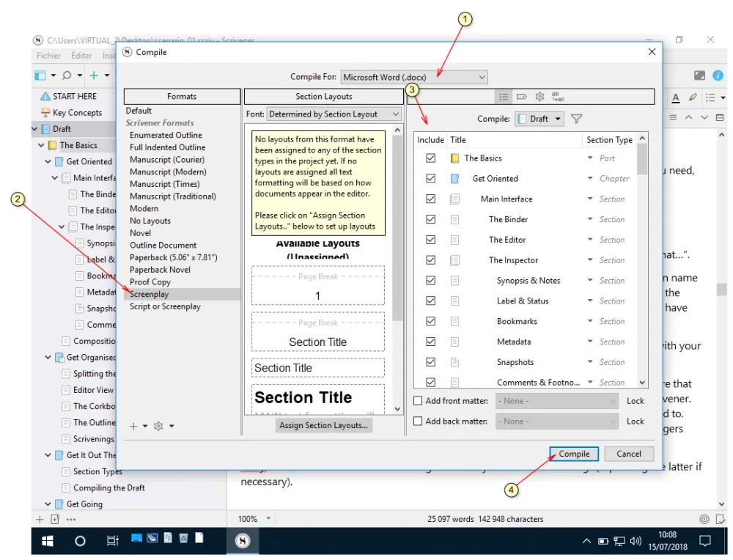Uncheck Bookmarks include checkbox
Viewport: 733px width, 560px height.
click(x=430, y=322)
